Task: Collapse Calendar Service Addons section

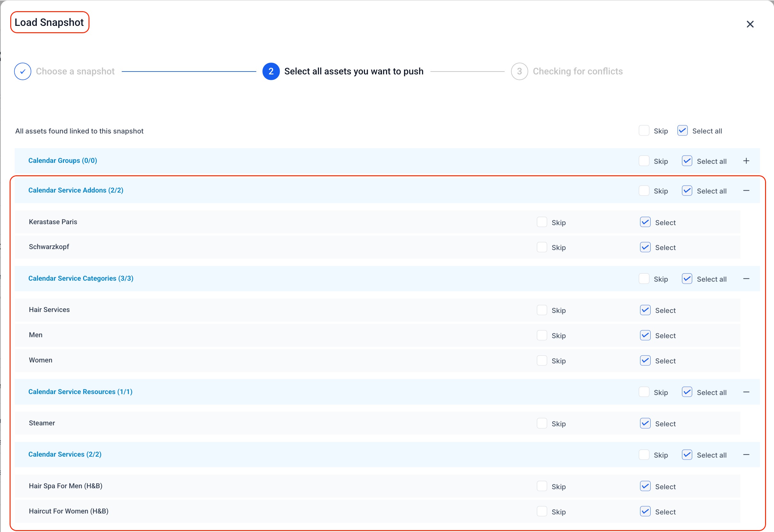Action: (x=746, y=191)
